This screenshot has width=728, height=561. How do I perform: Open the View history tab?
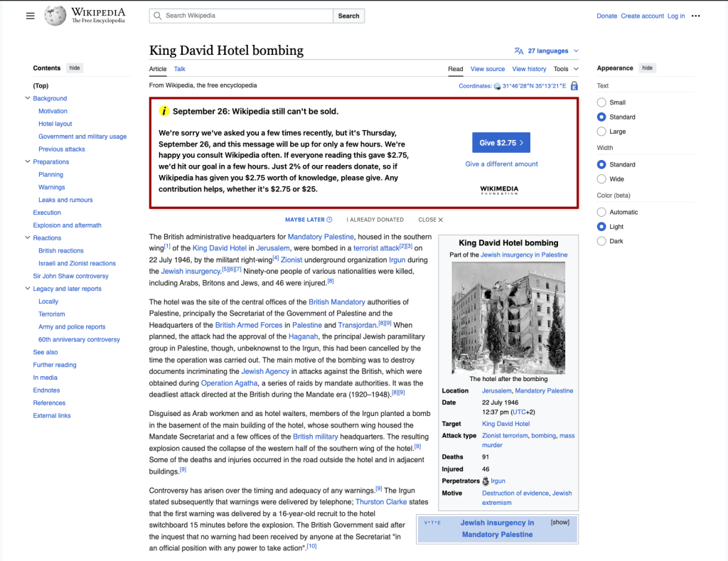[529, 69]
